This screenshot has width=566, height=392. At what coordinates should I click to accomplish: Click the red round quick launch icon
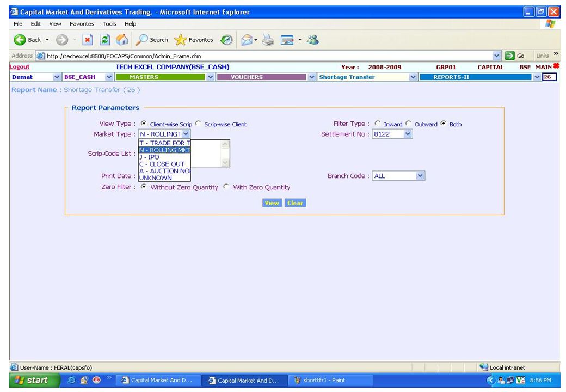96,380
